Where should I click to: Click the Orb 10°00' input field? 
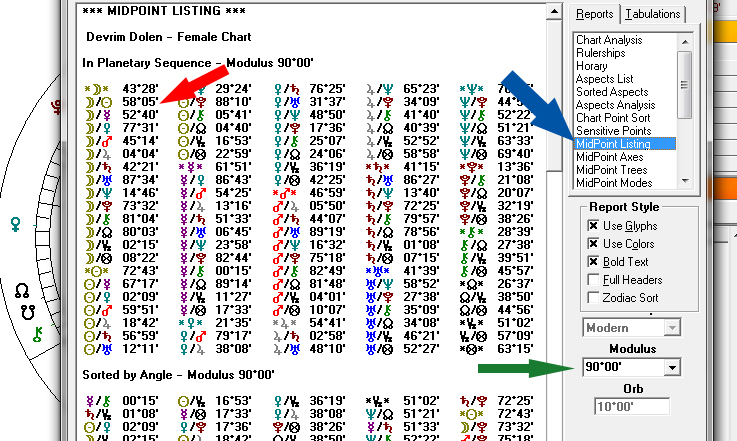[632, 407]
